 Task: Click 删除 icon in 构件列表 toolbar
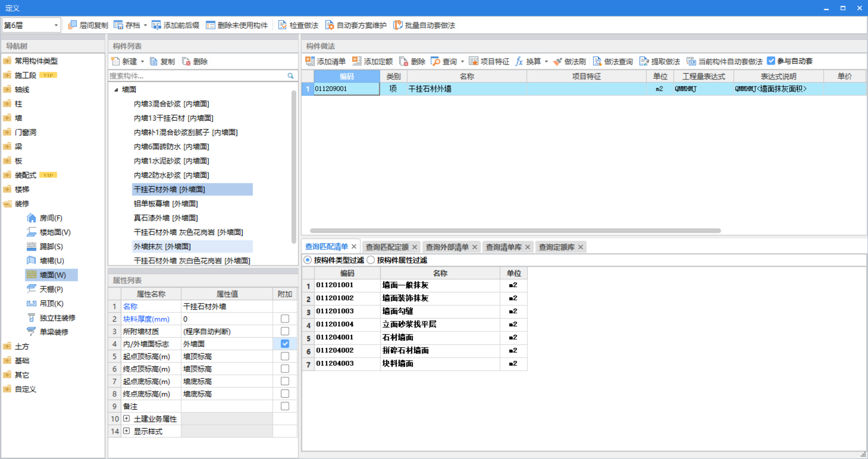[x=187, y=61]
